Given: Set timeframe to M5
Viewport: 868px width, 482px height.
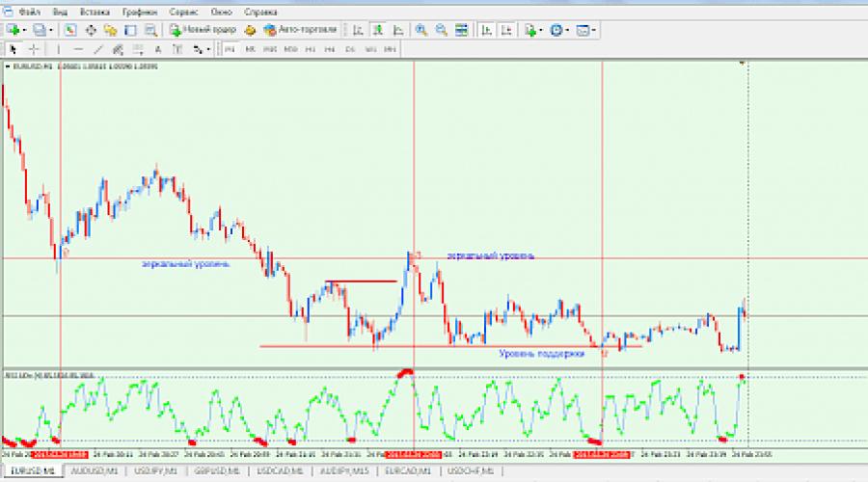Looking at the screenshot, I should click(x=250, y=49).
